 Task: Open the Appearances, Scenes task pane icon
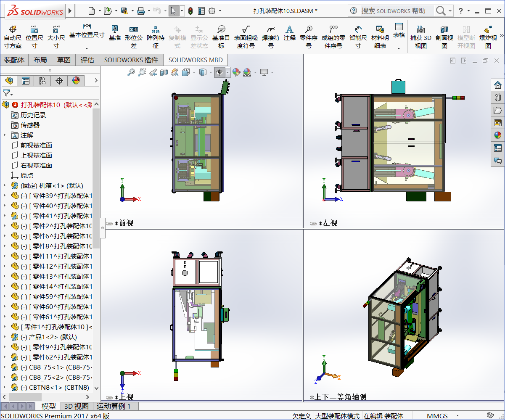498,135
